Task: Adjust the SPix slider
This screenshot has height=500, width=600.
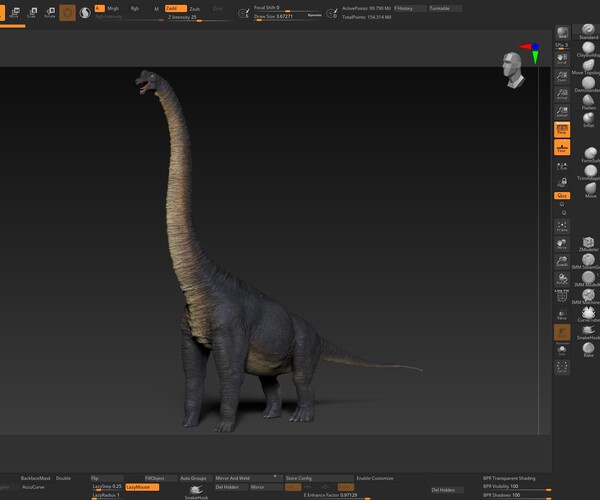Action: click(x=562, y=46)
